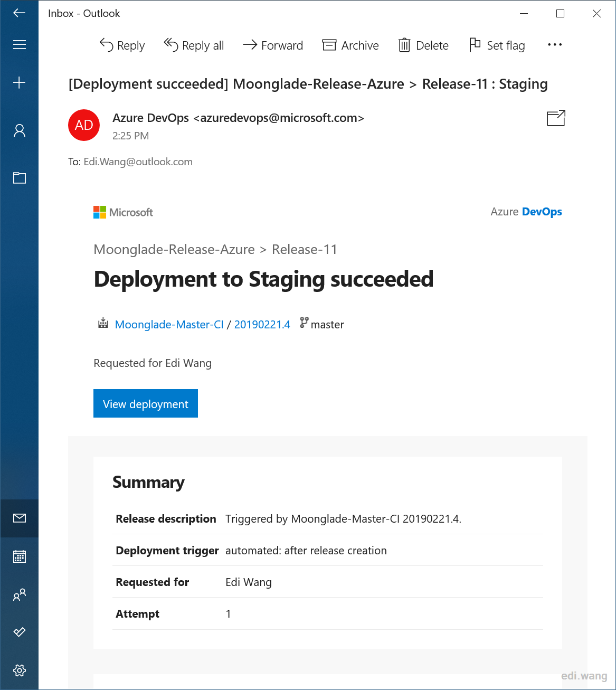Click the build pipeline icon
This screenshot has width=616, height=690.
(x=103, y=323)
